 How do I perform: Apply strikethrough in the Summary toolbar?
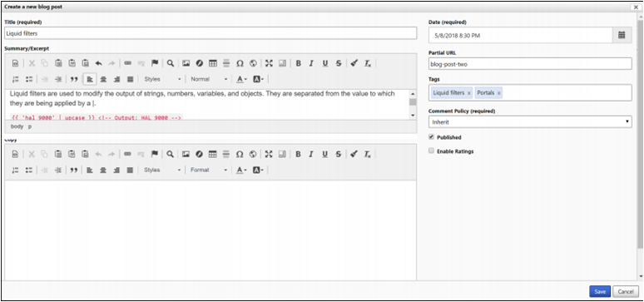[339, 63]
